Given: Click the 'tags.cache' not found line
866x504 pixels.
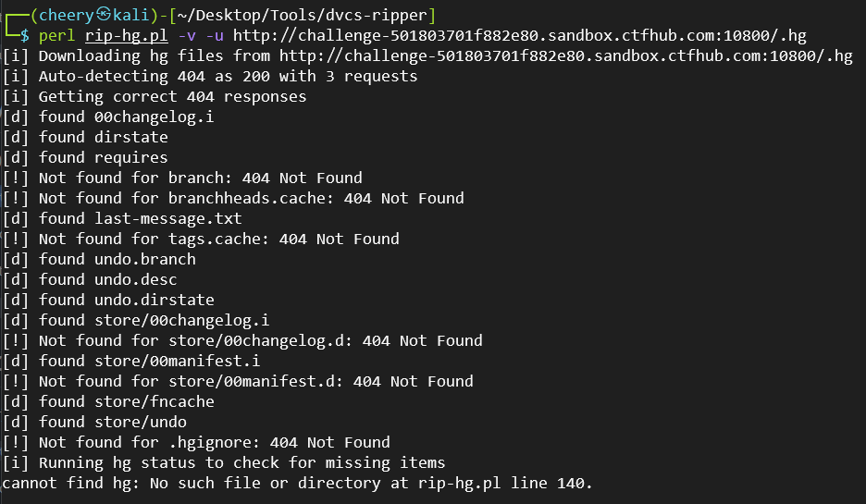Looking at the screenshot, I should tap(201, 239).
